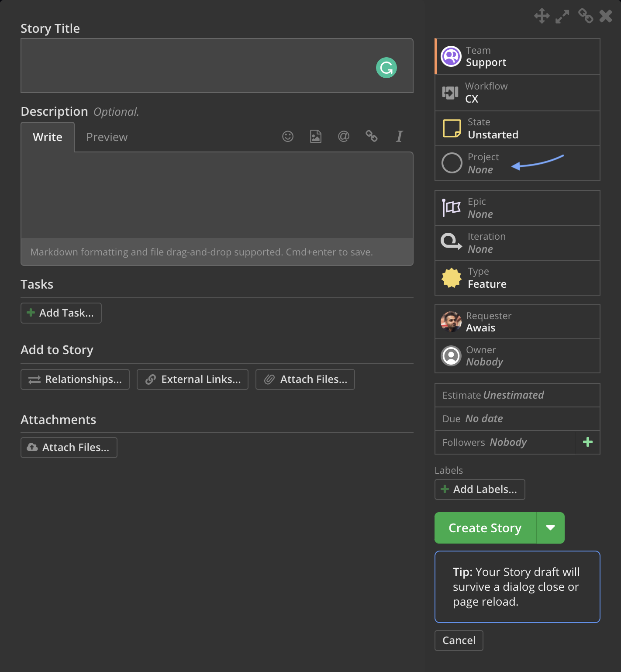
Task: Open Create Story dropdown arrow
Action: [551, 528]
